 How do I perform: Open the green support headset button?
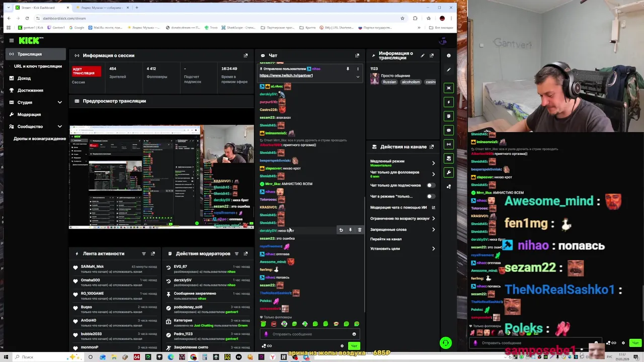click(445, 343)
